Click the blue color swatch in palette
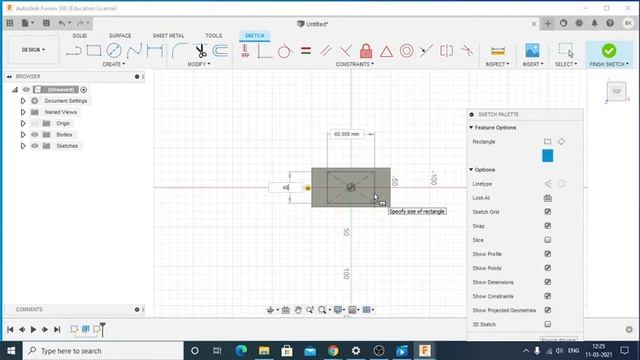 [x=548, y=156]
